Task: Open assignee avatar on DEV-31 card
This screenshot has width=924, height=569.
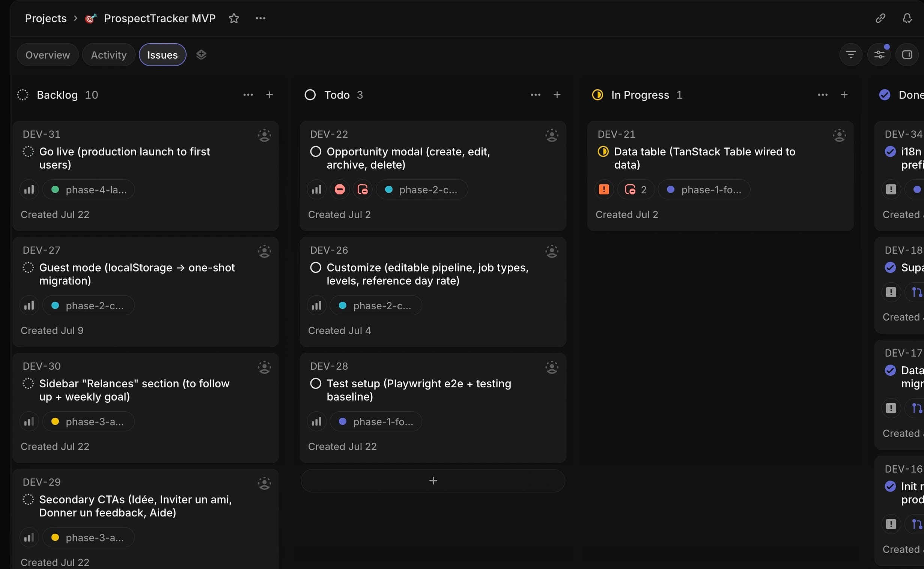Action: pyautogui.click(x=264, y=135)
